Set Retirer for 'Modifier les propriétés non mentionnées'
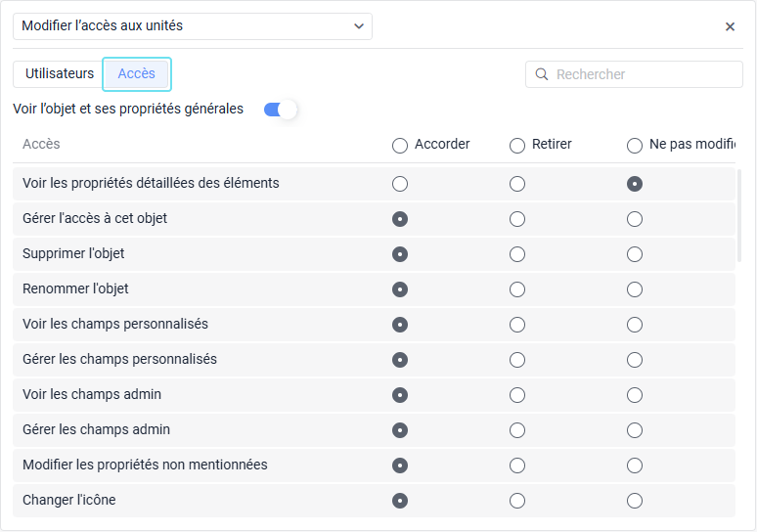 click(517, 465)
